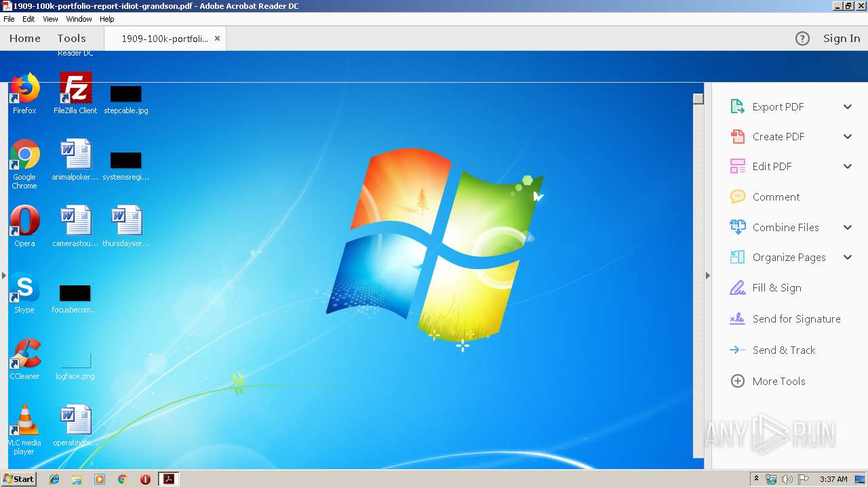Open Chrome from the taskbar
The image size is (868, 488).
(122, 479)
